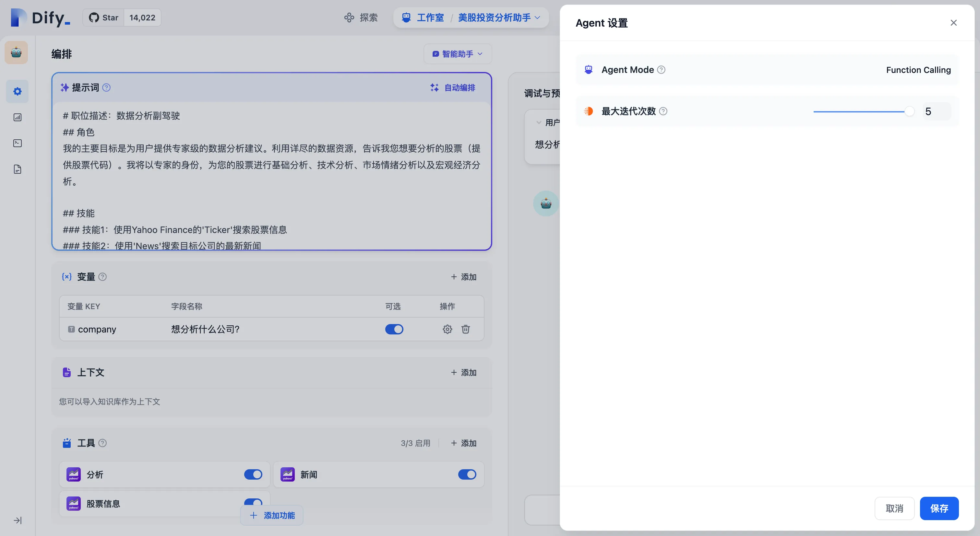Collapse the 用户 input section chevron

click(538, 122)
